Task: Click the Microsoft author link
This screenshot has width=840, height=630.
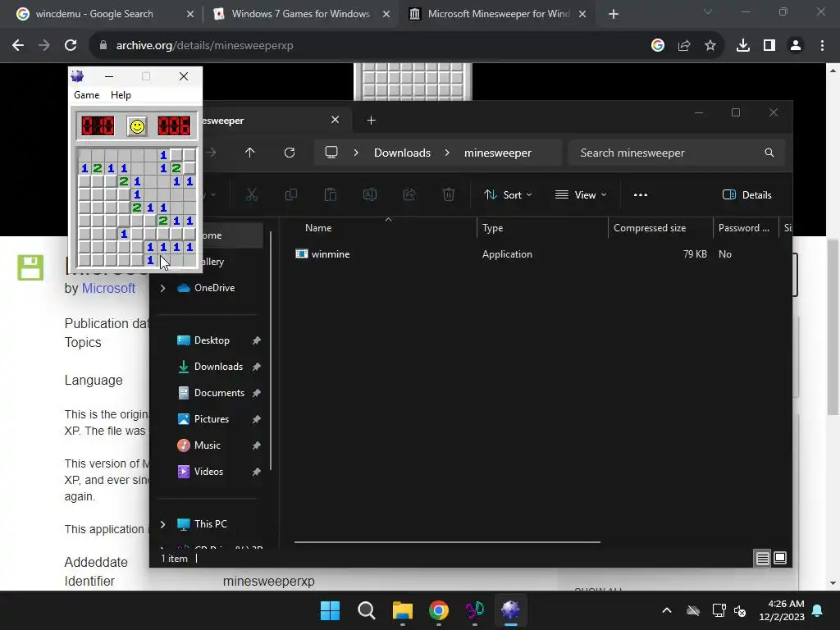Action: (108, 288)
